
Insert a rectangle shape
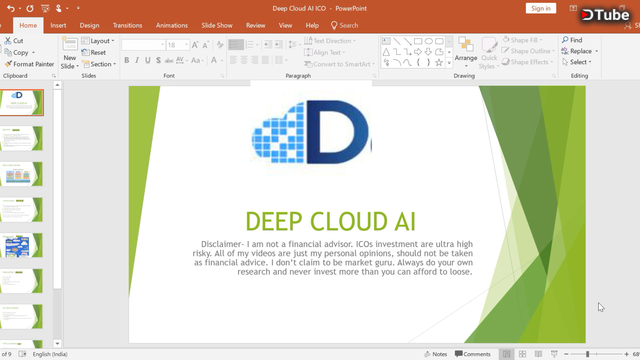[x=418, y=41]
